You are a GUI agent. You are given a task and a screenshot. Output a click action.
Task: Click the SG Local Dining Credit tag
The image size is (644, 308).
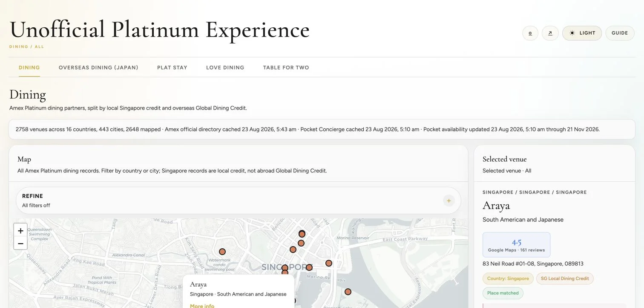point(565,279)
